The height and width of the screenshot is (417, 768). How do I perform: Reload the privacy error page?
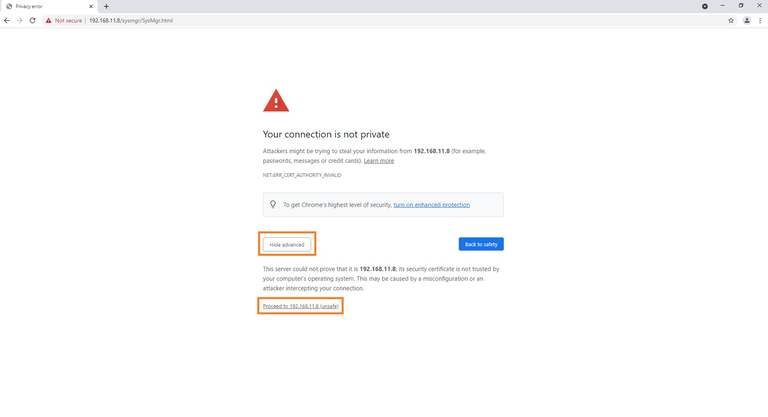point(32,20)
